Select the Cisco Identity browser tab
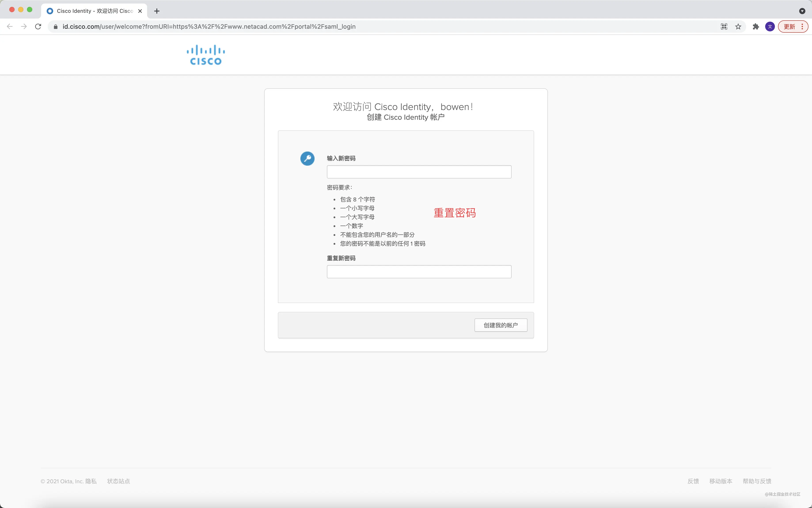The width and height of the screenshot is (812, 508). [94, 11]
